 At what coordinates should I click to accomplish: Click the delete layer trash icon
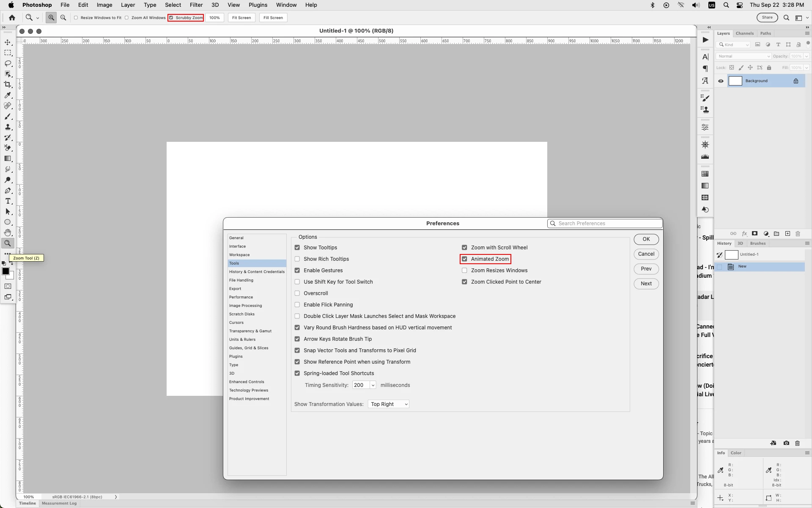pos(798,234)
